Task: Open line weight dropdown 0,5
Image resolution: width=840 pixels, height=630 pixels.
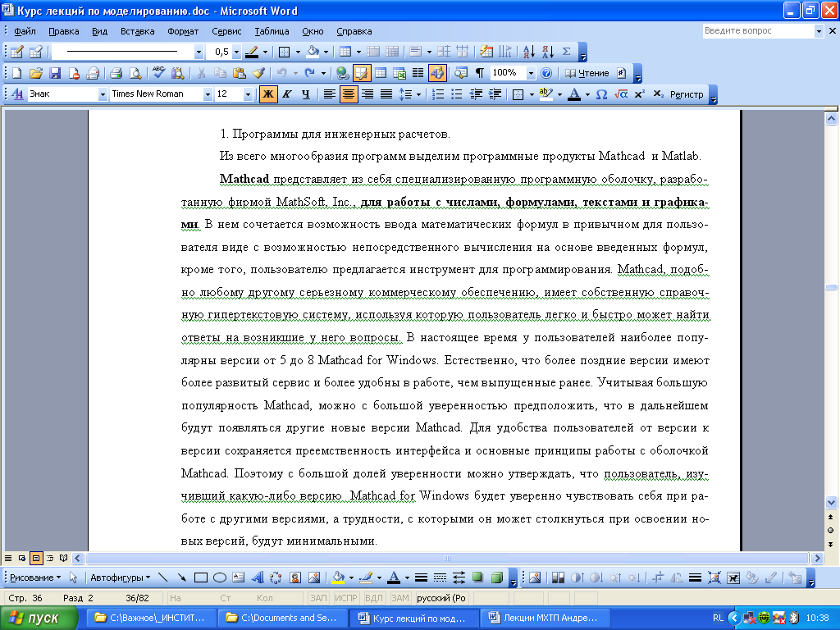Action: click(x=236, y=52)
